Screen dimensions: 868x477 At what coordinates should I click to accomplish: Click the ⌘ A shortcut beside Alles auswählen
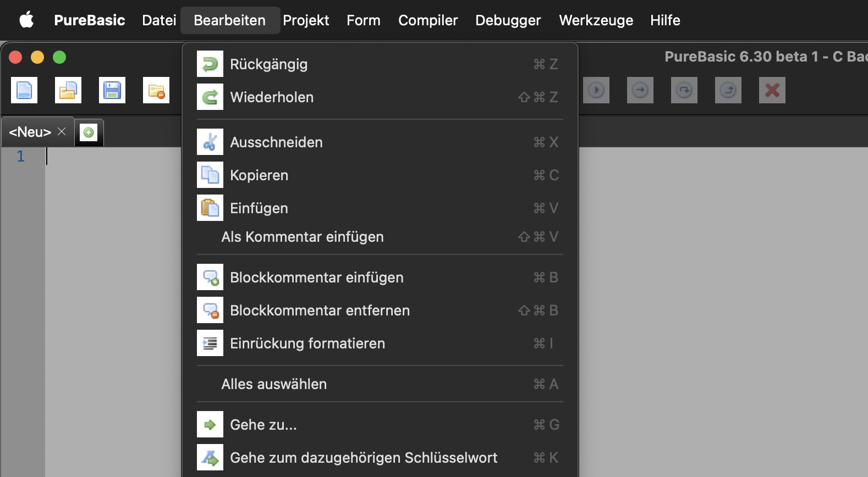[x=546, y=384]
